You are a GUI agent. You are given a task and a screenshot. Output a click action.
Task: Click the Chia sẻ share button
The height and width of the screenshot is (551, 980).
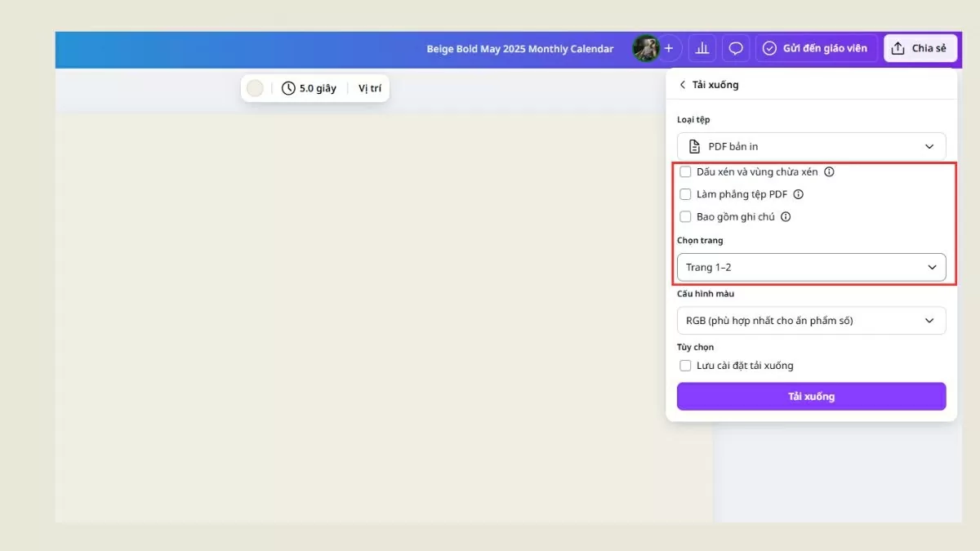[x=920, y=48]
